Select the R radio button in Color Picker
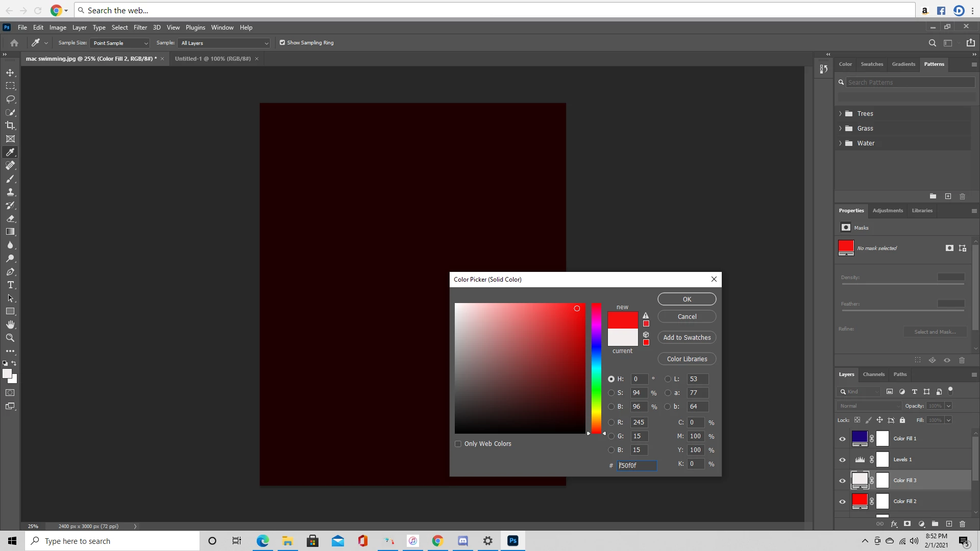The width and height of the screenshot is (980, 551). click(611, 422)
